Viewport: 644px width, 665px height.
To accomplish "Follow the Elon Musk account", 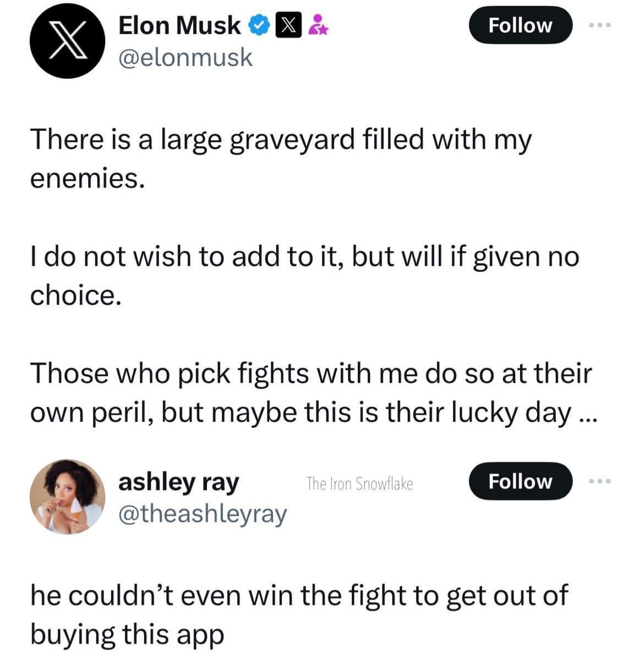I will tap(520, 25).
